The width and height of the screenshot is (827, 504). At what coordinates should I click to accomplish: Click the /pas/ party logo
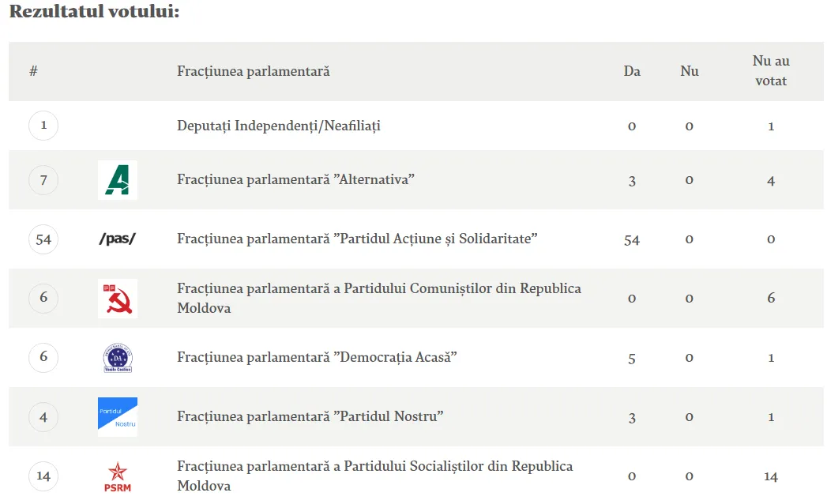coord(117,239)
